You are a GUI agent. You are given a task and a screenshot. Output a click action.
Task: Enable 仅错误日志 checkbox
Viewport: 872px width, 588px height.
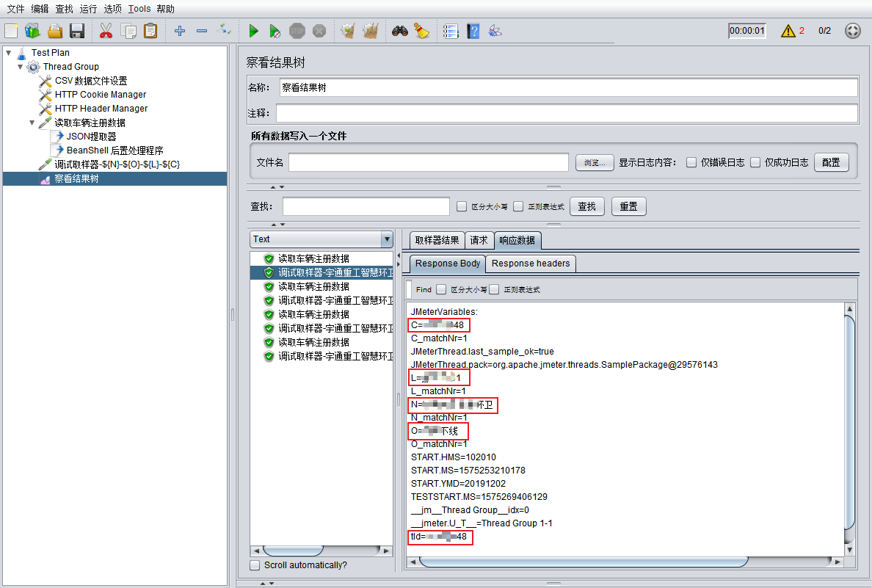coord(691,162)
